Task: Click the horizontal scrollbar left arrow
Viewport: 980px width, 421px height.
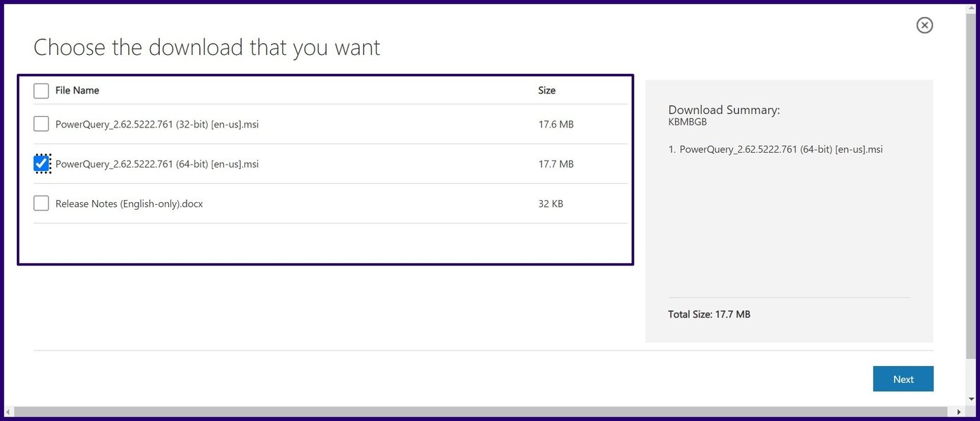Action: [8, 411]
